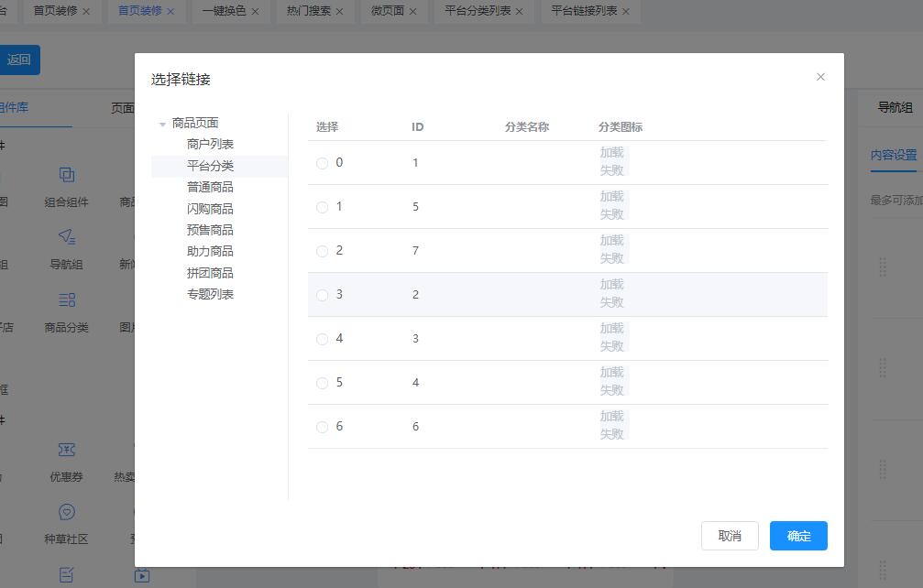Viewport: 923px width, 588px height.
Task: Select radio button for row 6
Action: [322, 427]
